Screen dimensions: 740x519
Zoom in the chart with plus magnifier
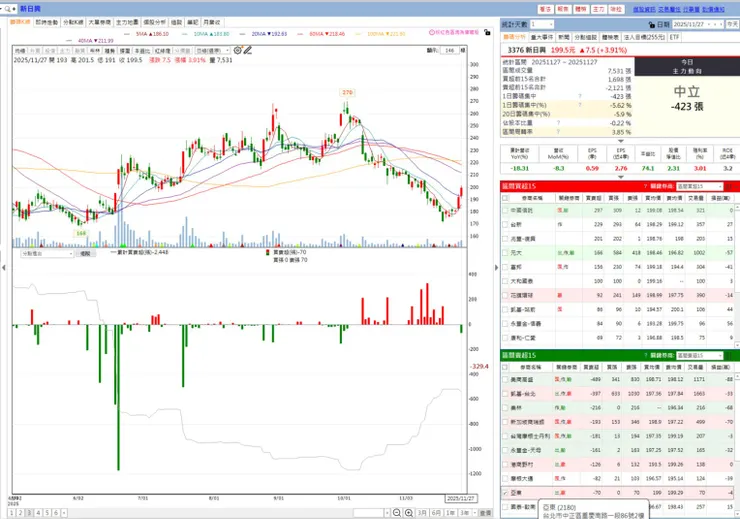point(409,513)
